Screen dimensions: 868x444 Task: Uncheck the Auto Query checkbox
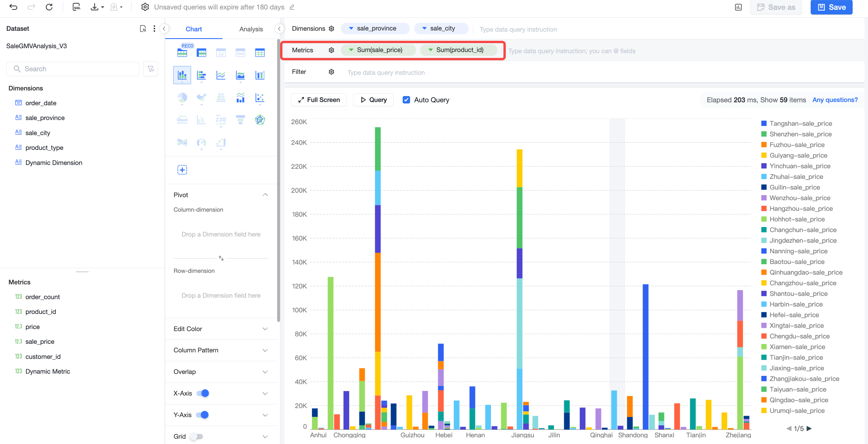(x=406, y=100)
